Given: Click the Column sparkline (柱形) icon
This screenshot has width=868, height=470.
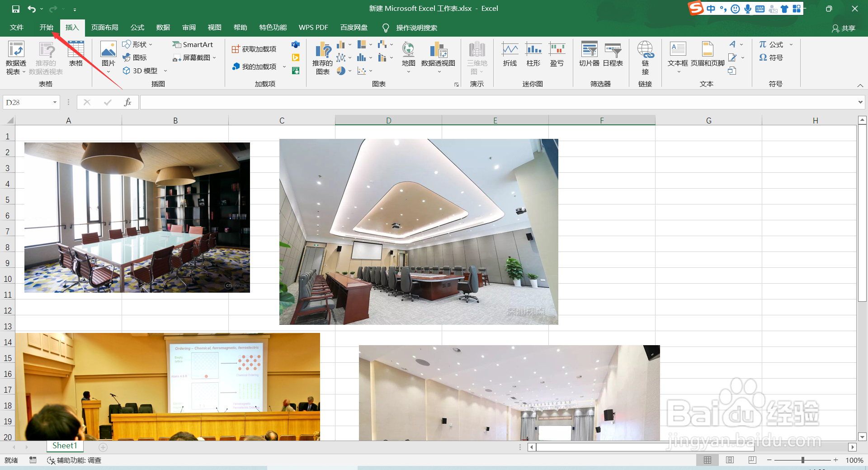Looking at the screenshot, I should point(533,54).
